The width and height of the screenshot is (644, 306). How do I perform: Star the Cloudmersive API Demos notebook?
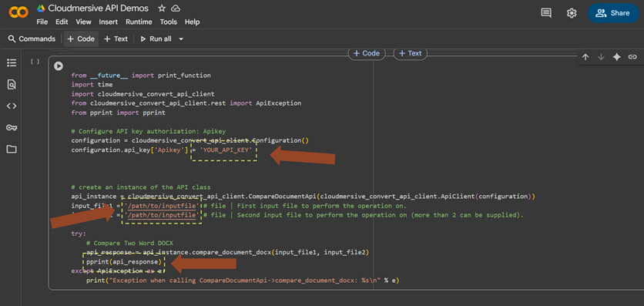[x=162, y=8]
